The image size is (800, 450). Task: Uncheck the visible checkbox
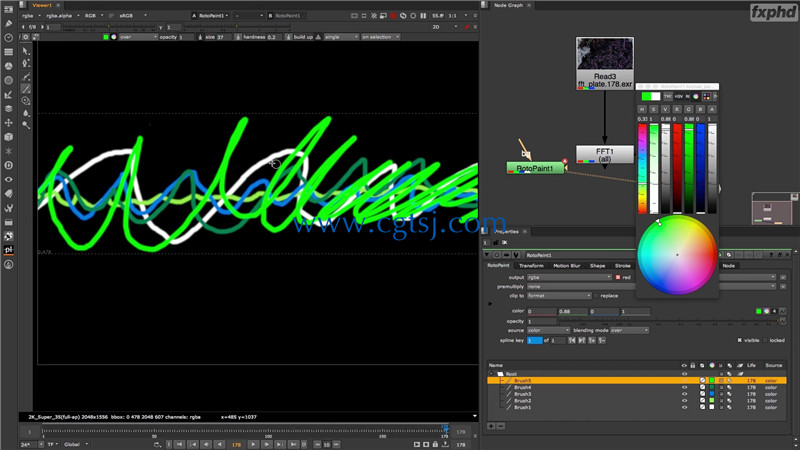(739, 340)
